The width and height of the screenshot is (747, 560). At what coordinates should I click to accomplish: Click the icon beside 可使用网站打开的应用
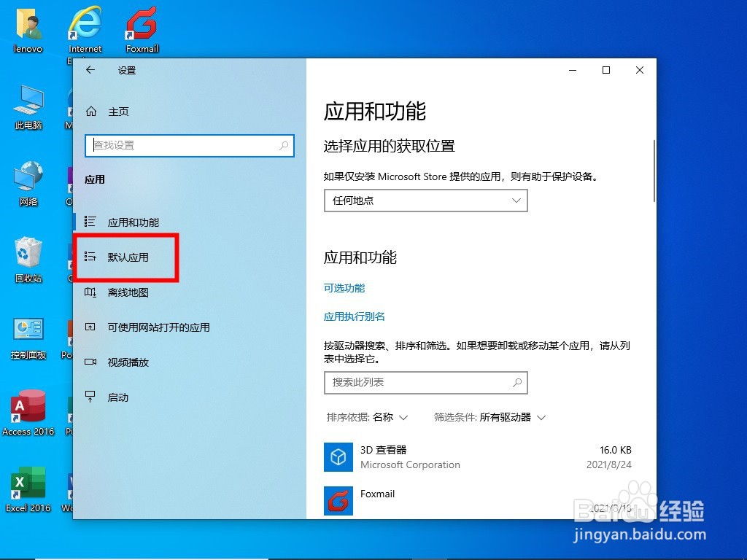pos(90,327)
